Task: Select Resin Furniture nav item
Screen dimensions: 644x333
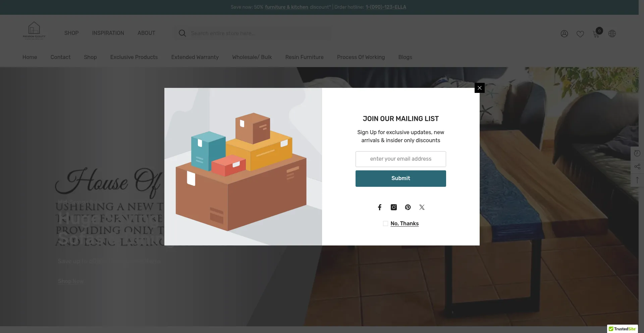Action: coord(305,57)
